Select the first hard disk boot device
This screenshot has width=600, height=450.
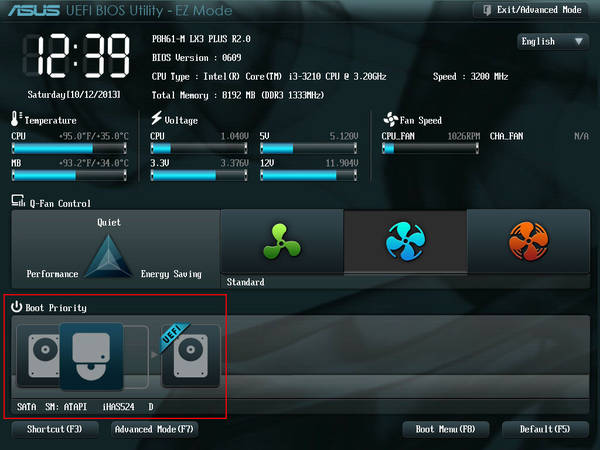[x=39, y=355]
